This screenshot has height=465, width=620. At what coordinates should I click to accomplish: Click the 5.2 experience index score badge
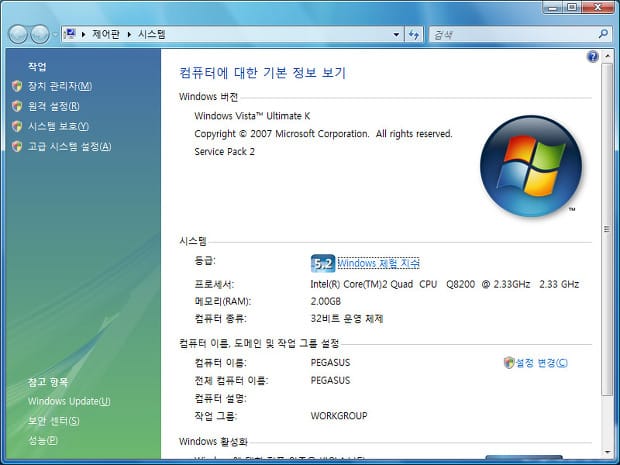[322, 263]
